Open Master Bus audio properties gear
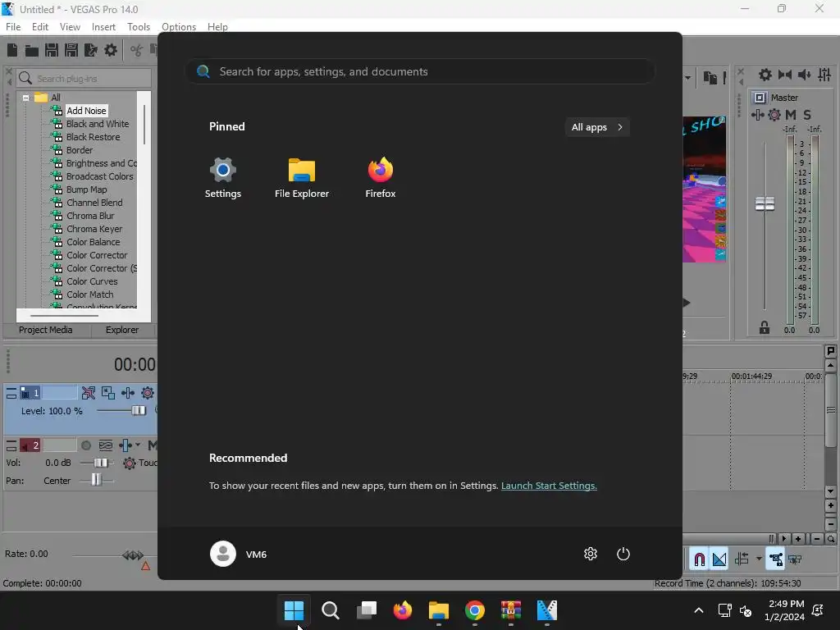840x630 pixels. pyautogui.click(x=765, y=75)
